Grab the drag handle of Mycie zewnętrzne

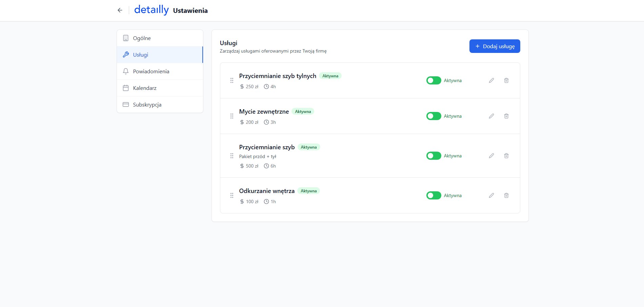pos(232,116)
